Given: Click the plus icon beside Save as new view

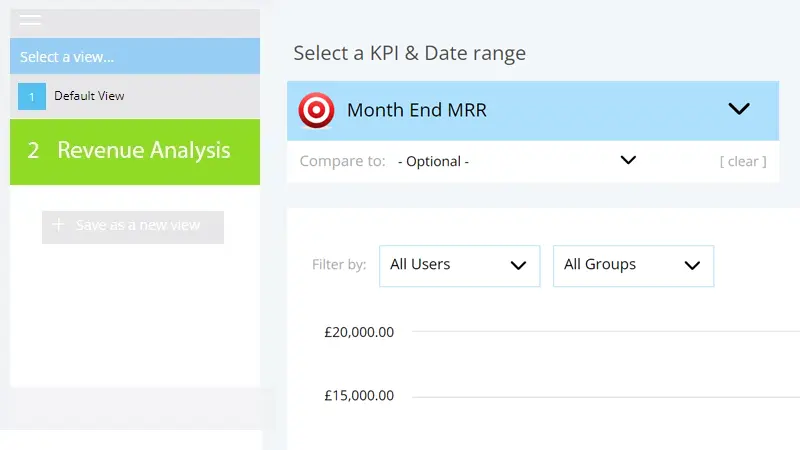Looking at the screenshot, I should click(58, 225).
